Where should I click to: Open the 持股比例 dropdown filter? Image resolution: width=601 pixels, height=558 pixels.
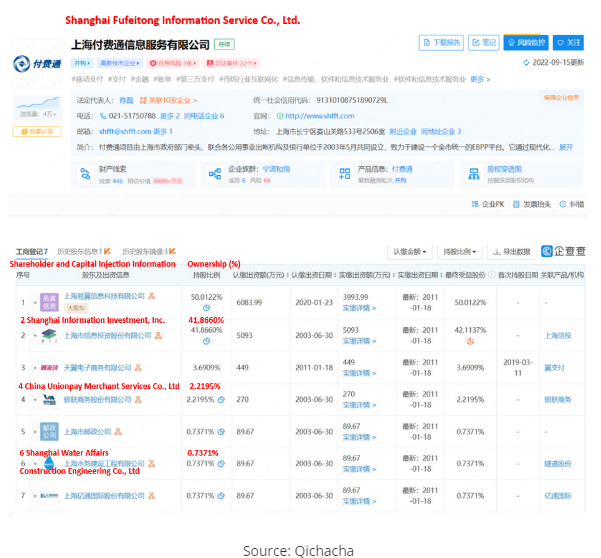(460, 252)
